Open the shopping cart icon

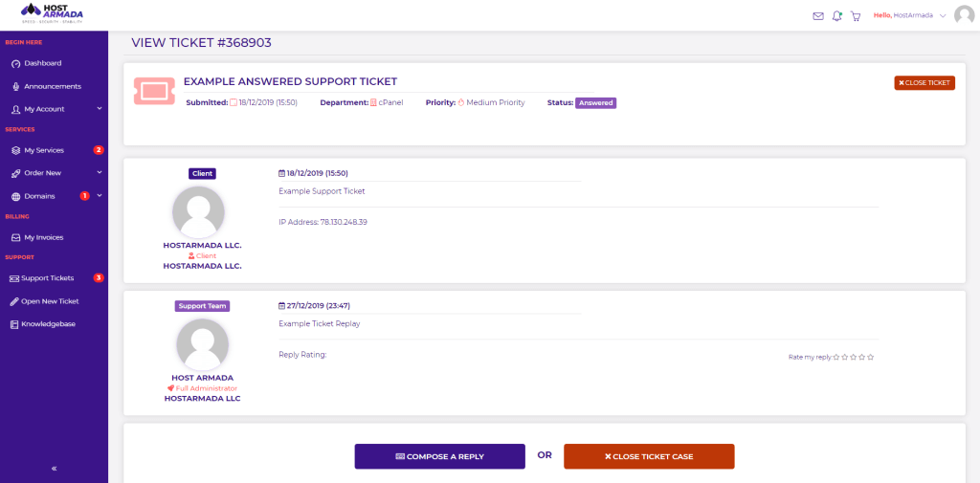click(856, 16)
